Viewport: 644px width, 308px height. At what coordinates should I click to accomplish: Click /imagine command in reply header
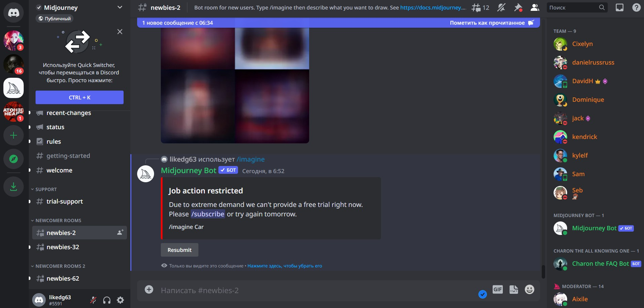pyautogui.click(x=251, y=159)
